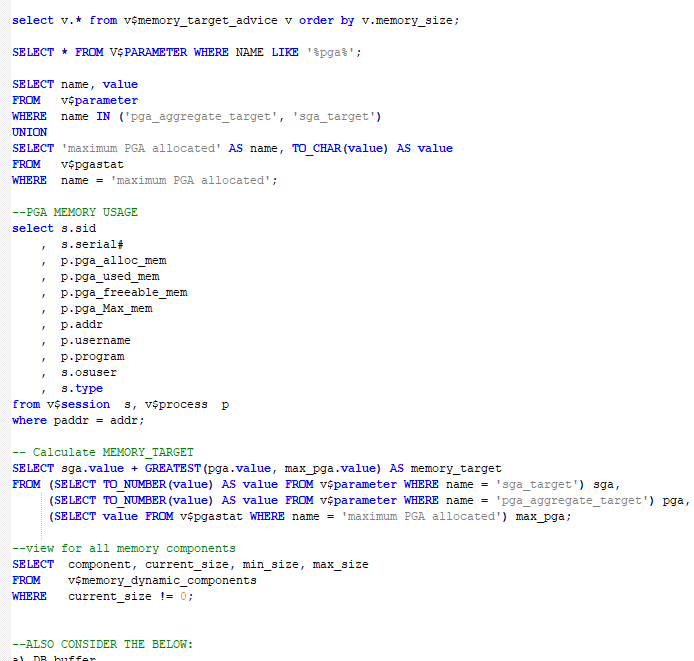Click the s.serial# column

pos(92,244)
